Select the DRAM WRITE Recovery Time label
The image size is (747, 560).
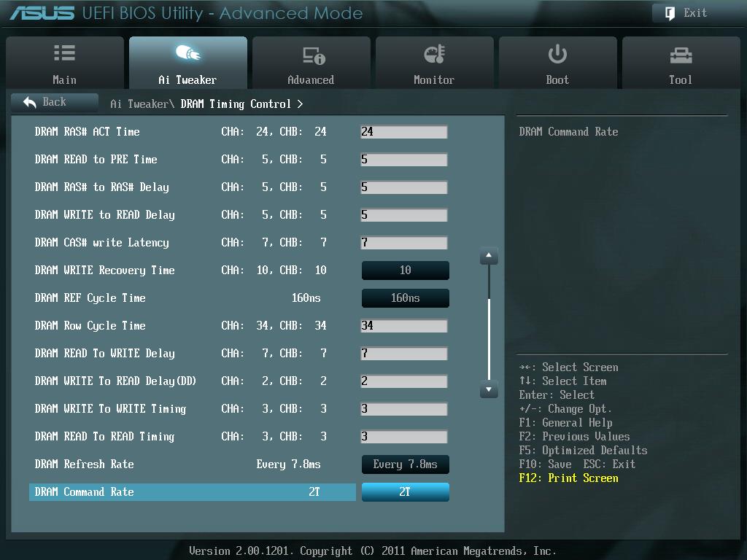click(x=105, y=271)
